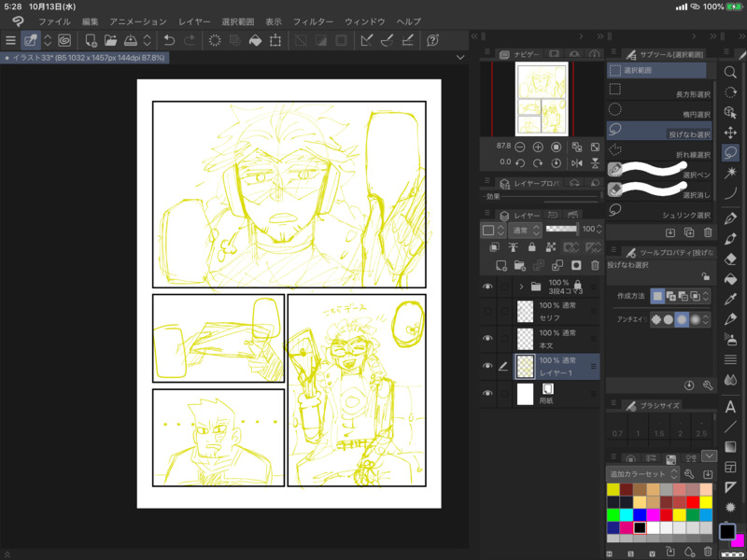Viewport: 747px width, 560px height.
Task: Open the 編集 menu
Action: pos(90,21)
